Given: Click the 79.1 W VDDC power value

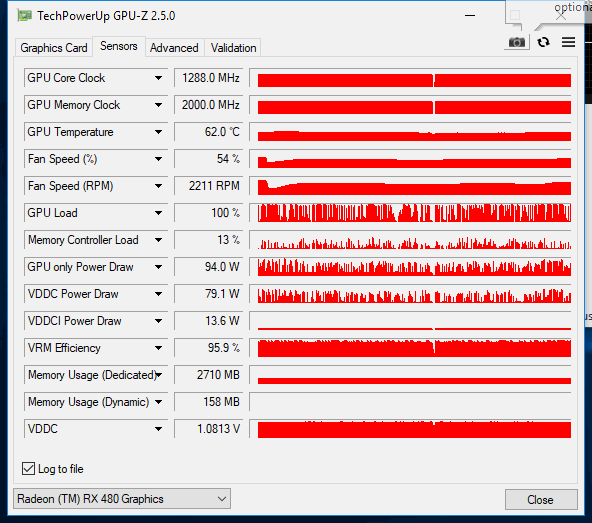Looking at the screenshot, I should point(208,294).
